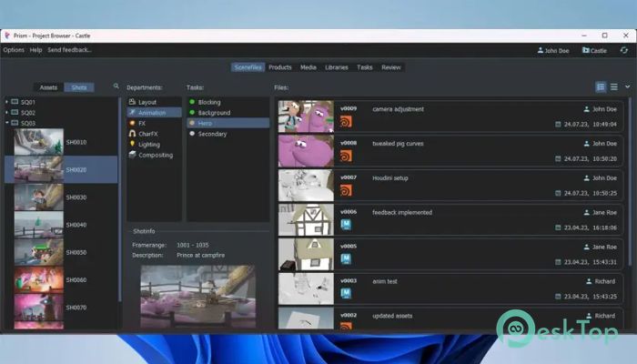This screenshot has width=637, height=364.
Task: Click the green status dot of Blocking
Action: click(x=192, y=102)
